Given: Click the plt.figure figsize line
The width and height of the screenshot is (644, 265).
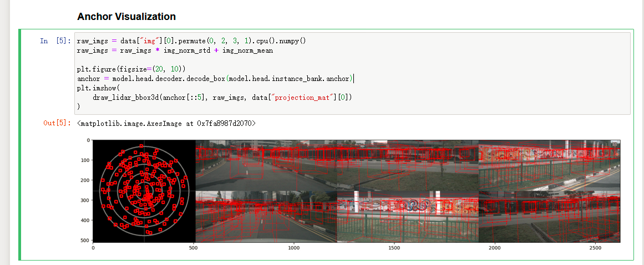Looking at the screenshot, I should point(131,69).
